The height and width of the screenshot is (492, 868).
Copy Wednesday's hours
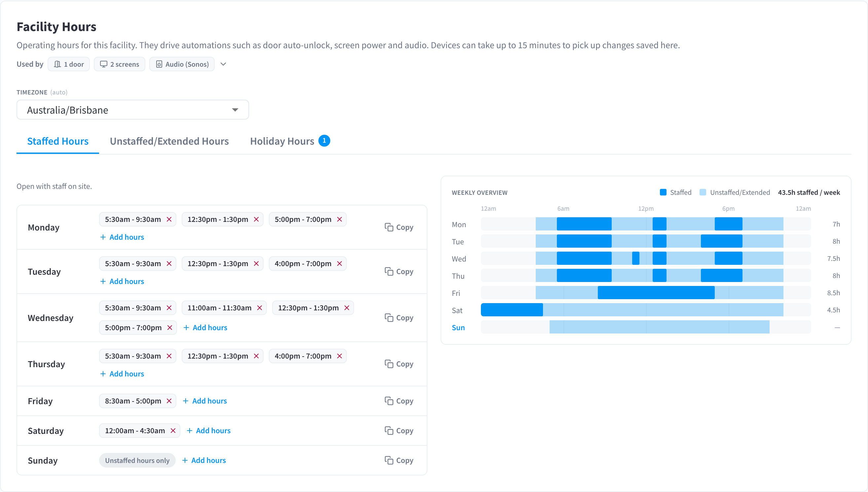click(399, 318)
